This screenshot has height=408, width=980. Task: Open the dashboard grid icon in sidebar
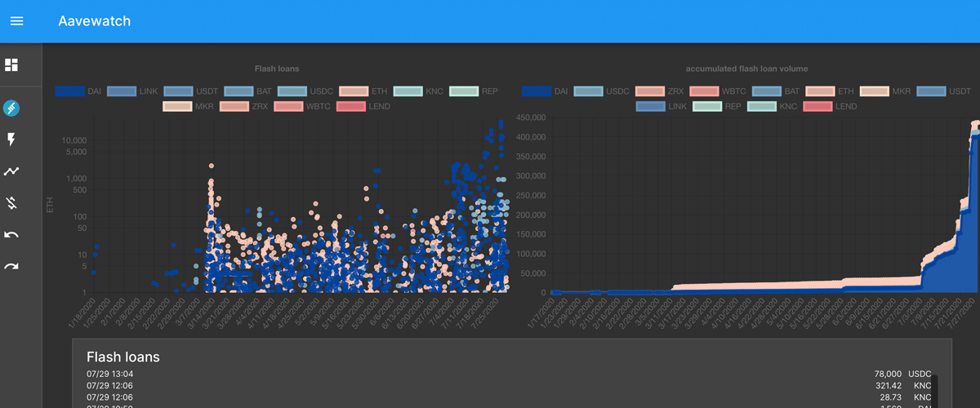coord(11,65)
